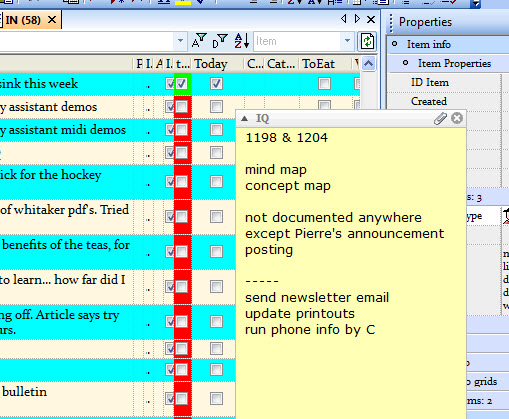Viewport: 509px width, 419px height.
Task: Close the IN (58) tab
Action: 52,20
